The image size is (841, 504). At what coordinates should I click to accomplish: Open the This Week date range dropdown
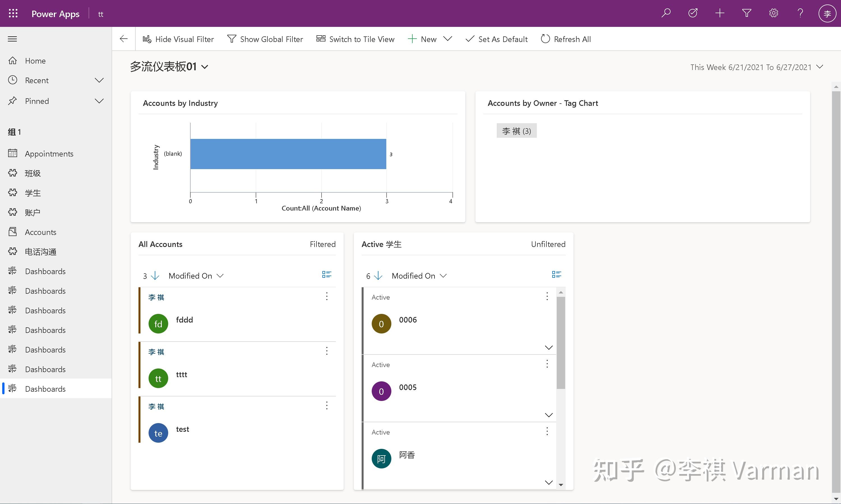820,67
